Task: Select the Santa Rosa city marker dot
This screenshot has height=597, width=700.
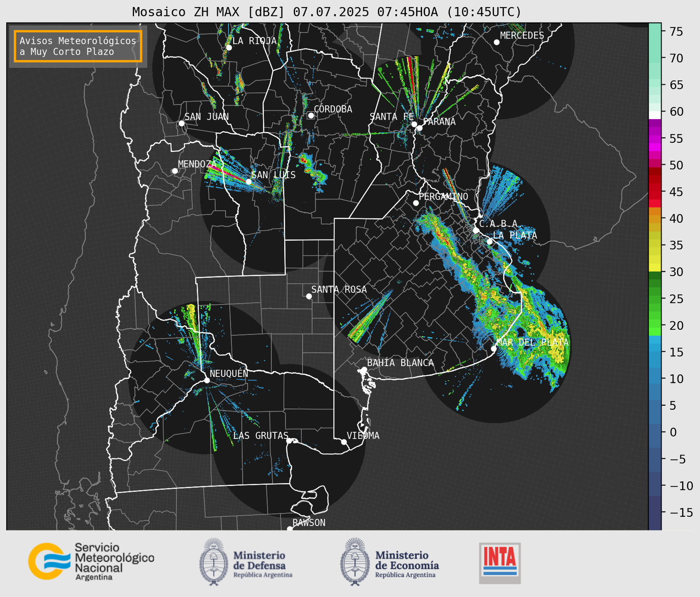Action: [x=309, y=296]
